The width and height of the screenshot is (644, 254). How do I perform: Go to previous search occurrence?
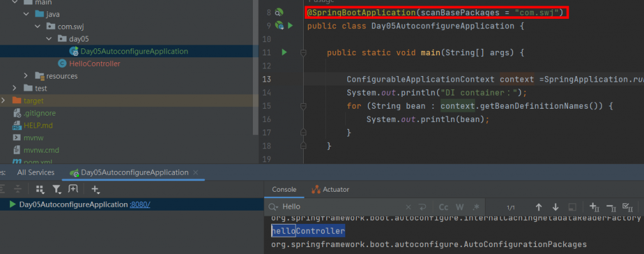click(539, 207)
